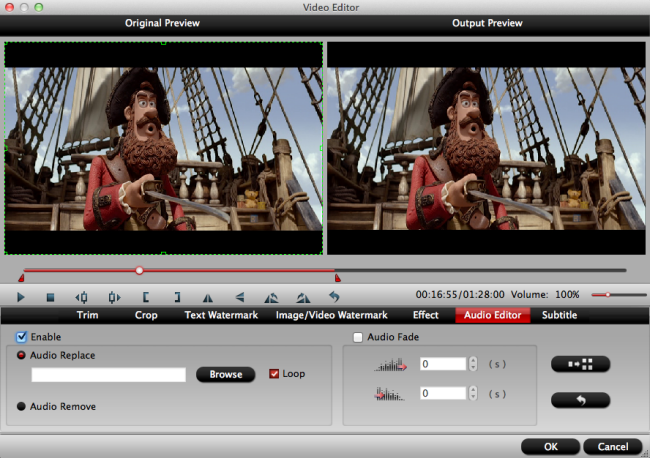The height and width of the screenshot is (458, 650).
Task: Click the audio file path field
Action: [x=109, y=375]
